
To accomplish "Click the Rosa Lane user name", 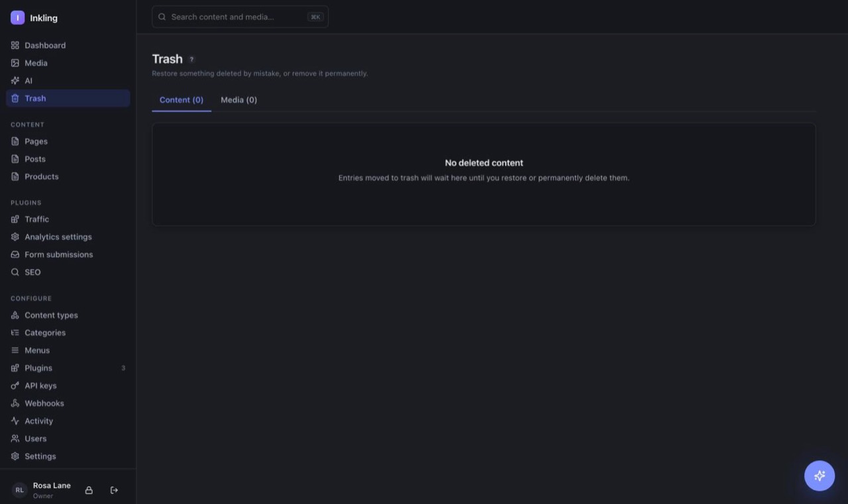I will [x=52, y=485].
